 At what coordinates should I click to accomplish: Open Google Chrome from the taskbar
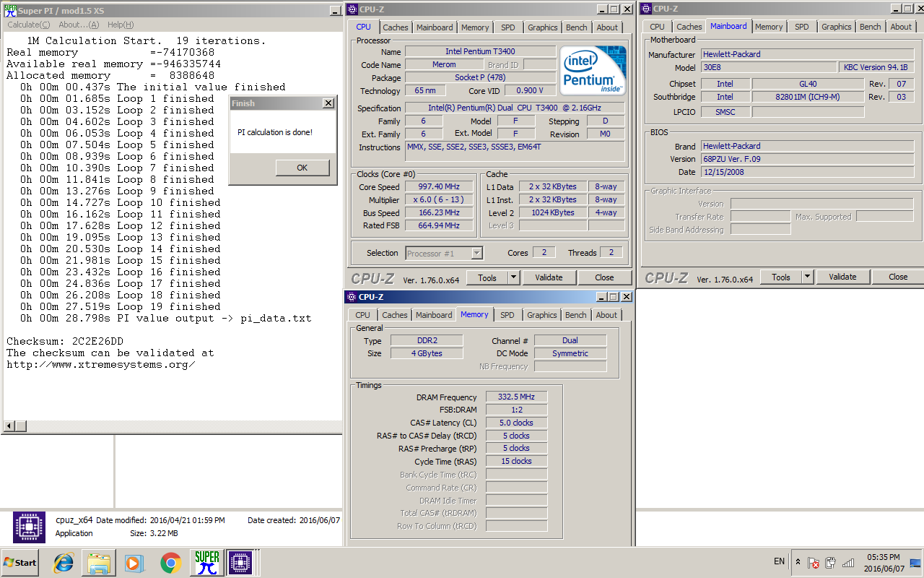170,563
